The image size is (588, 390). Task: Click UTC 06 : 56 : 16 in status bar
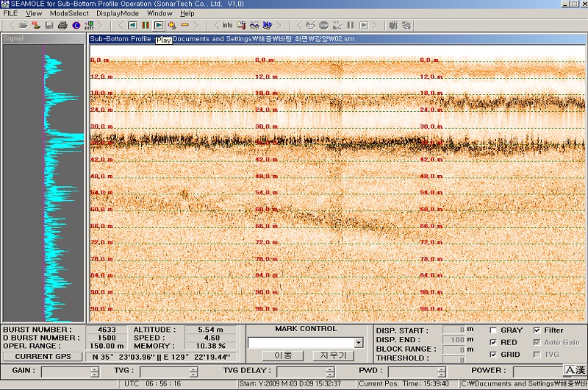(x=152, y=383)
